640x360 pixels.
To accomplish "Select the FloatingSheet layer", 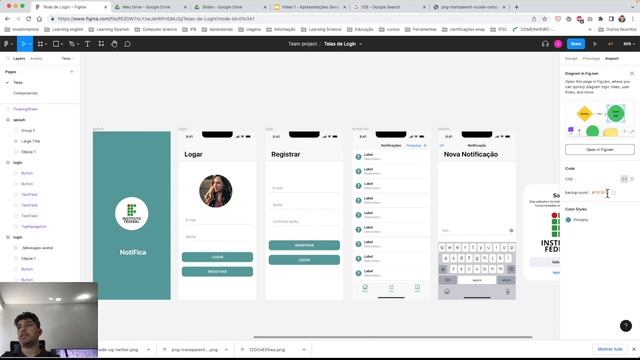I will coord(25,109).
